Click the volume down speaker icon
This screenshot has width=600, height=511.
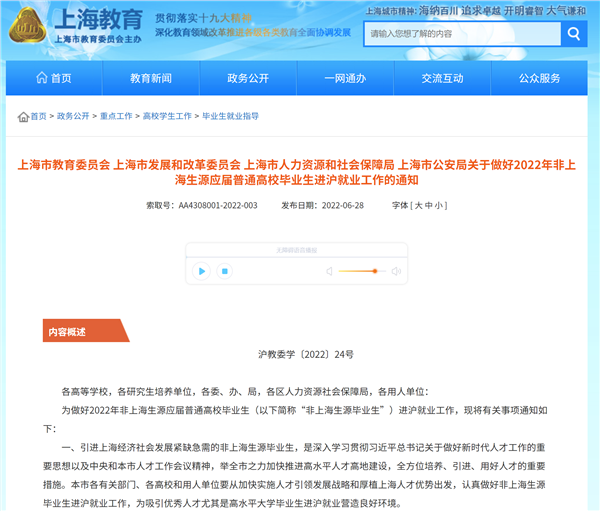point(329,271)
